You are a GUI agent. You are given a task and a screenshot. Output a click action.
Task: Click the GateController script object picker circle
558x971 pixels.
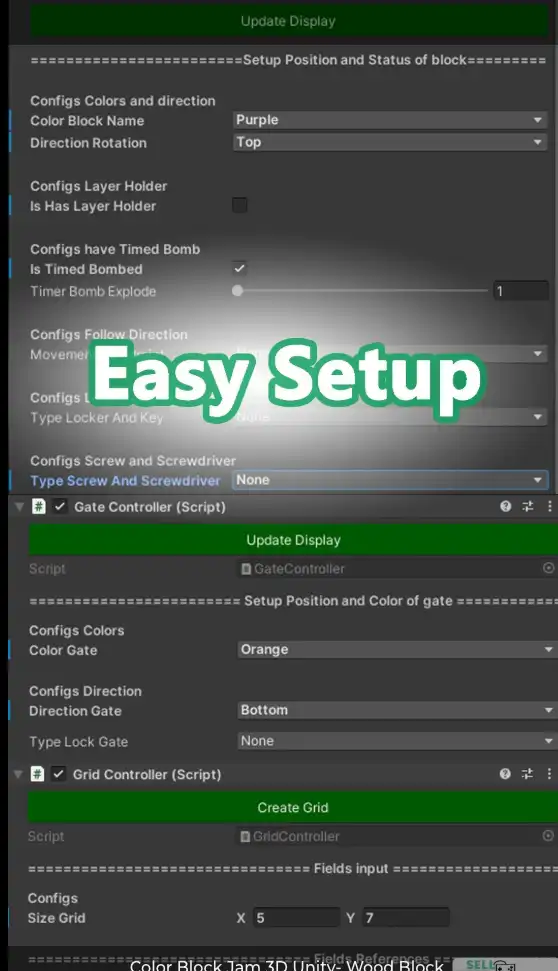coord(548,568)
